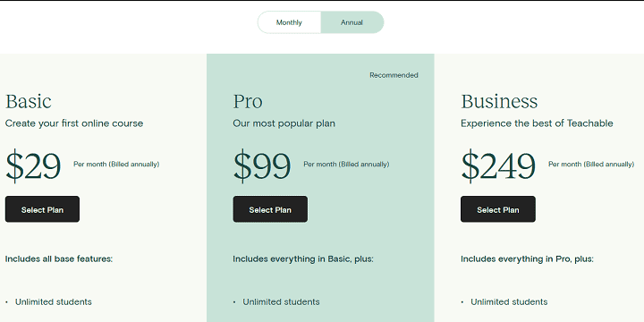
Task: Click the Recommended badge on Pro
Action: coord(394,75)
